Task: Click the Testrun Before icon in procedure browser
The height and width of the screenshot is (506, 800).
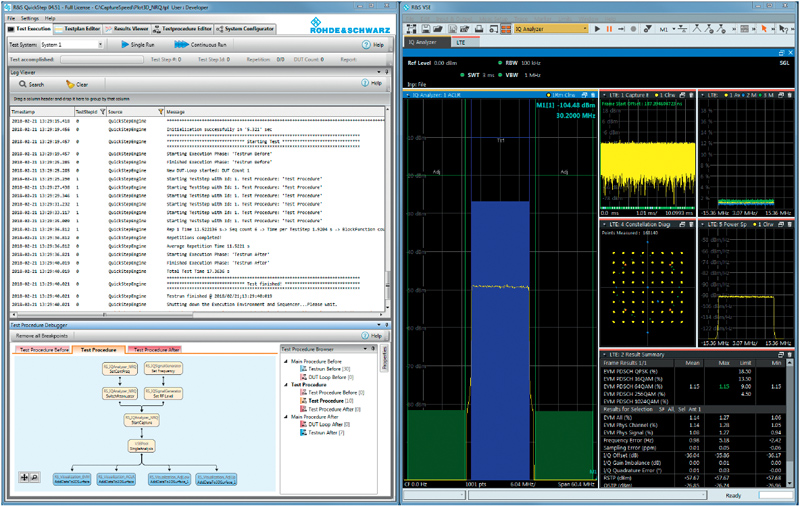Action: [303, 369]
